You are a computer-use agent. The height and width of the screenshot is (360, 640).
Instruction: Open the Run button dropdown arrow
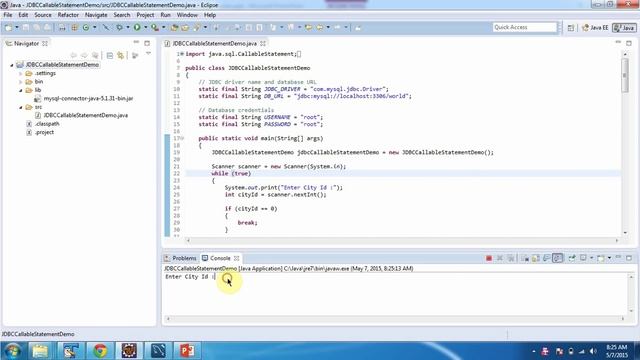click(145, 27)
